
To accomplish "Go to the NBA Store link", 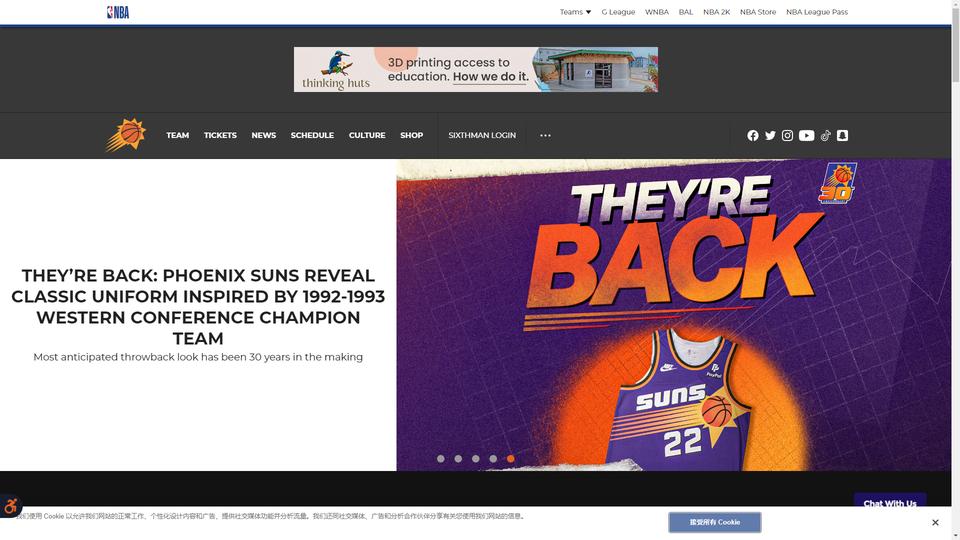I will point(758,12).
